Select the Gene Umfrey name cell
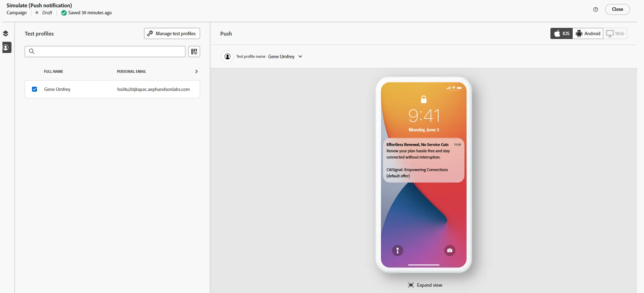Screen dimensions: 644x293 click(x=57, y=89)
